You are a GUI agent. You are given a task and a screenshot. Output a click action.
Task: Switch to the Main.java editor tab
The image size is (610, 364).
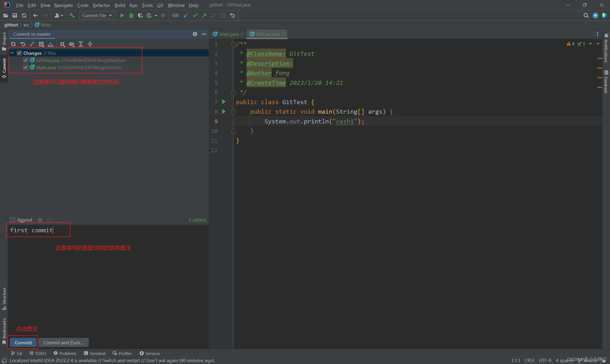tap(228, 34)
